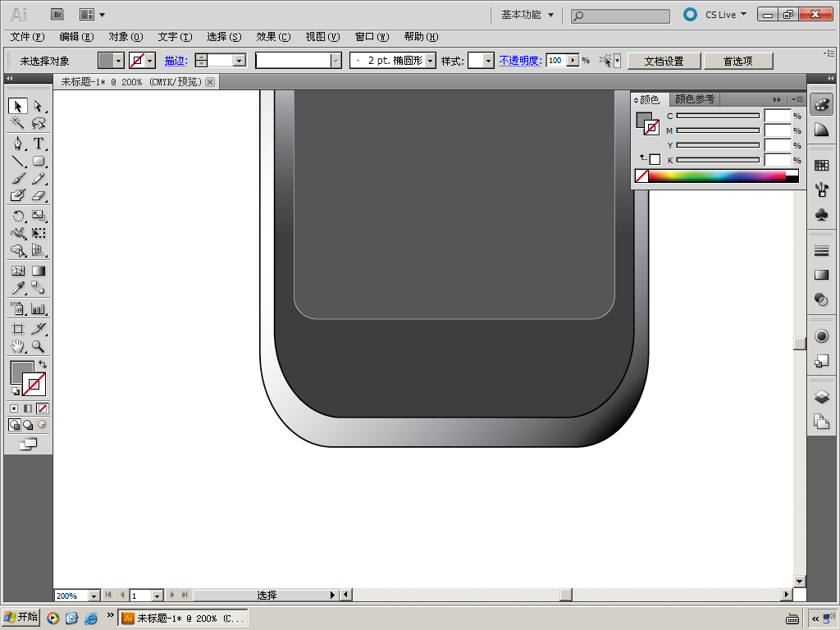840x630 pixels.
Task: Choose the Eyedropper tool
Action: tap(18, 288)
